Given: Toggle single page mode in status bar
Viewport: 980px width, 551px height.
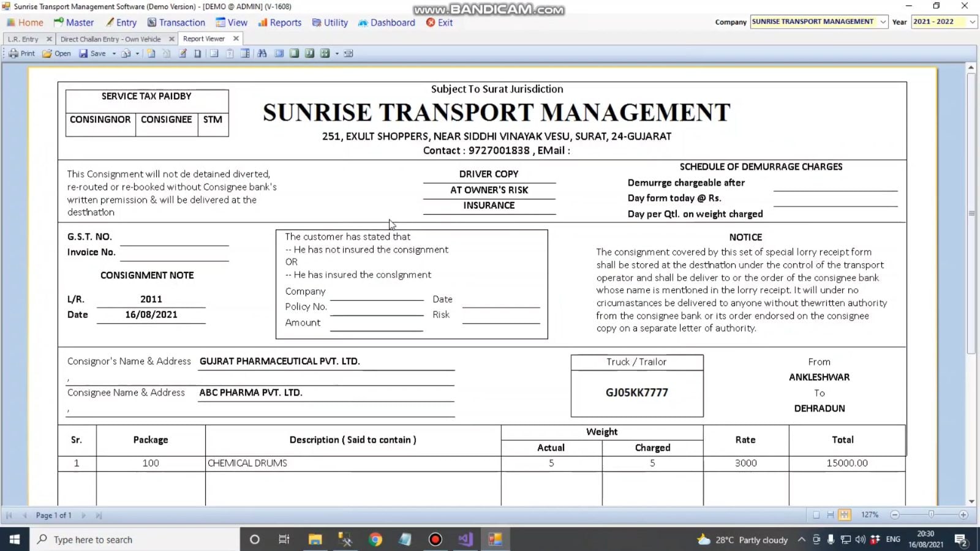Looking at the screenshot, I should (x=816, y=515).
